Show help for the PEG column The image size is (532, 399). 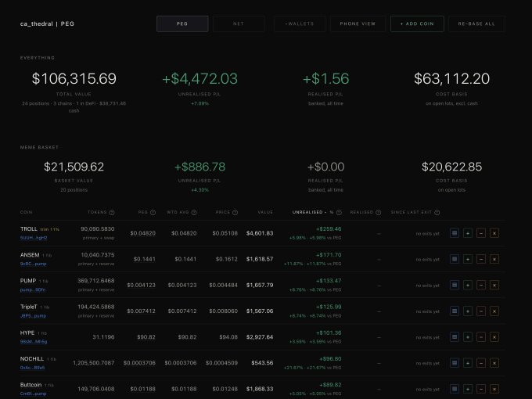coord(153,212)
